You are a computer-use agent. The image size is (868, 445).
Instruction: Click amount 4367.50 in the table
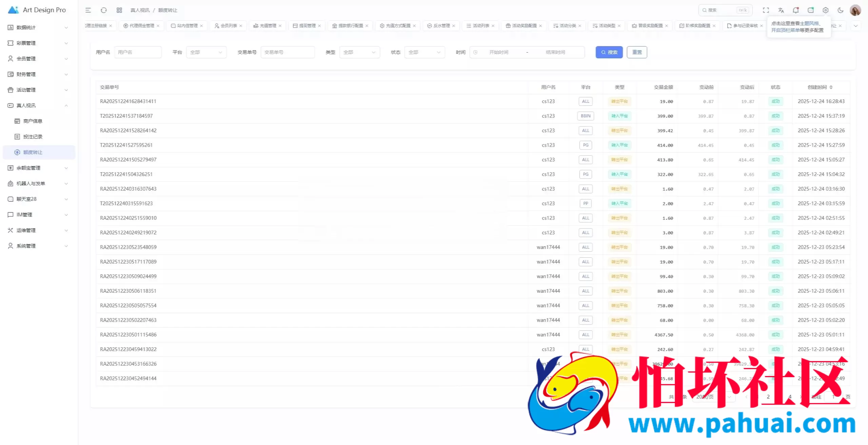click(664, 335)
